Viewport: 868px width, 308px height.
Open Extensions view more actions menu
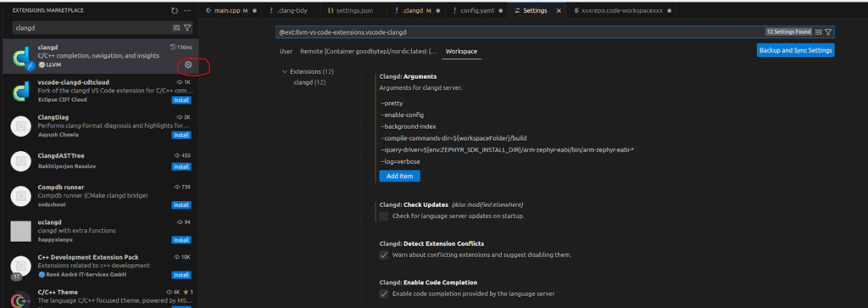[x=187, y=10]
